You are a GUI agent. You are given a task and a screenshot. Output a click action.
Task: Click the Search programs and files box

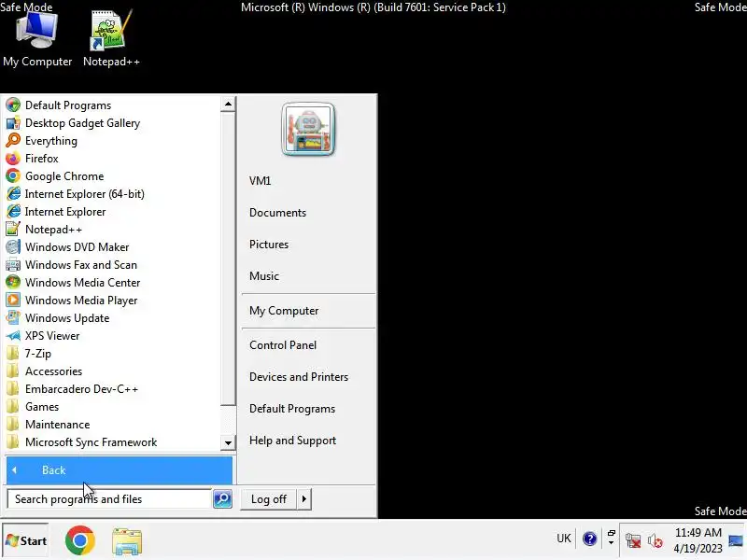[109, 499]
